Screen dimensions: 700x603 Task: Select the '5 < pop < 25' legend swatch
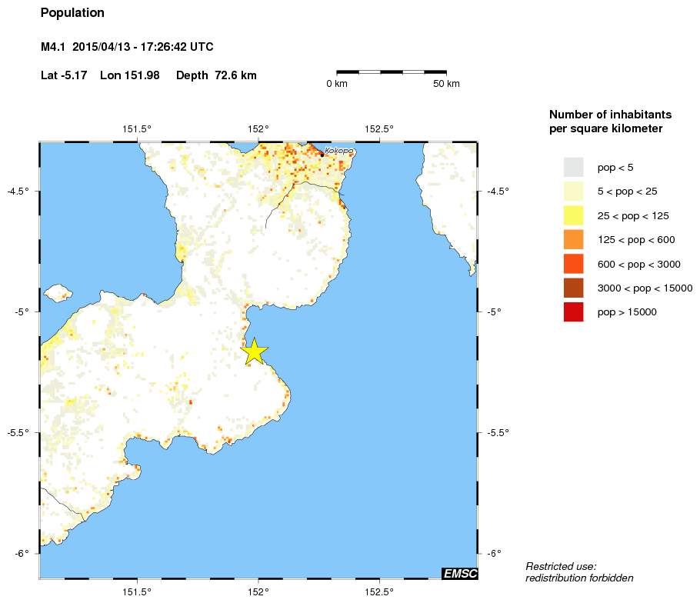[573, 192]
